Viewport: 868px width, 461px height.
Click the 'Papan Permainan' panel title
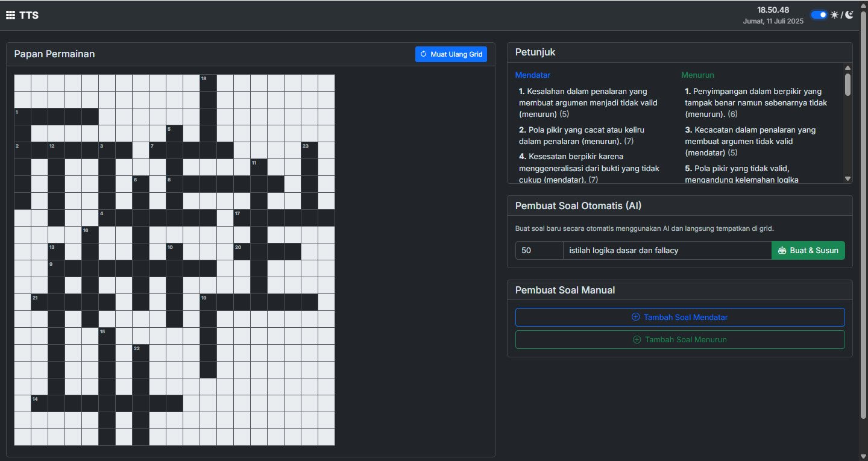pos(54,54)
